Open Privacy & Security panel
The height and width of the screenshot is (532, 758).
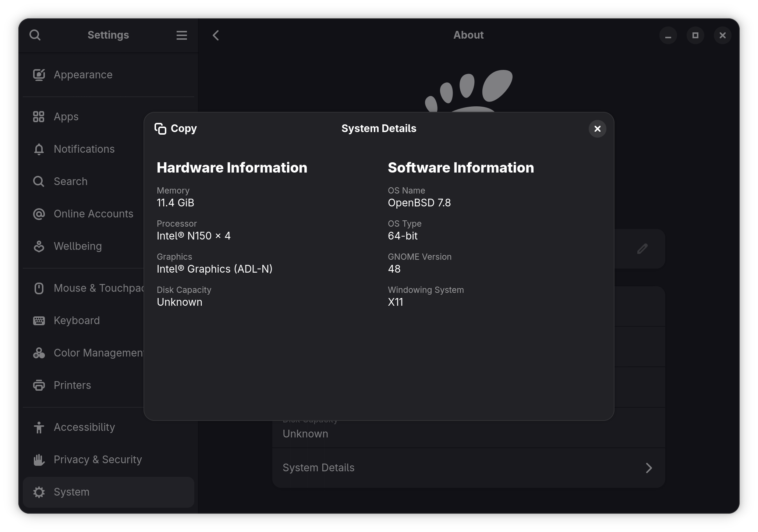pyautogui.click(x=98, y=460)
